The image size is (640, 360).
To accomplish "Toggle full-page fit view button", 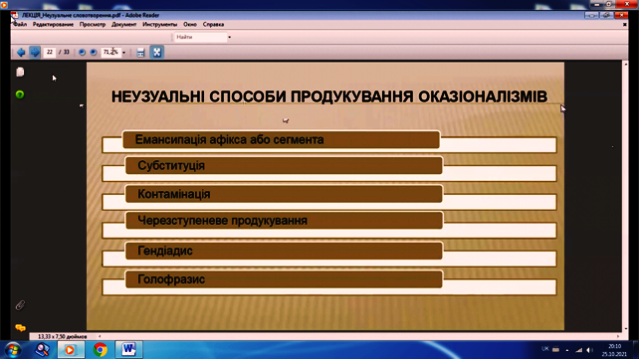I will [157, 52].
